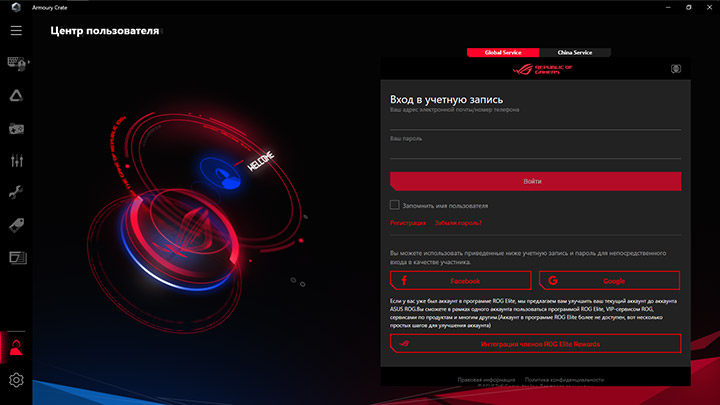
Task: Open Game Library gamepad icon
Action: 17,129
